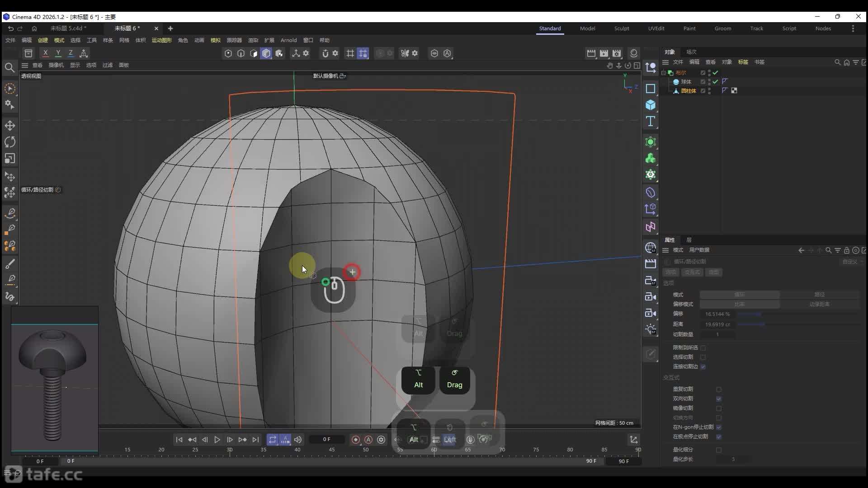Image resolution: width=868 pixels, height=488 pixels.
Task: Search objects in Object Manager
Action: click(x=837, y=62)
